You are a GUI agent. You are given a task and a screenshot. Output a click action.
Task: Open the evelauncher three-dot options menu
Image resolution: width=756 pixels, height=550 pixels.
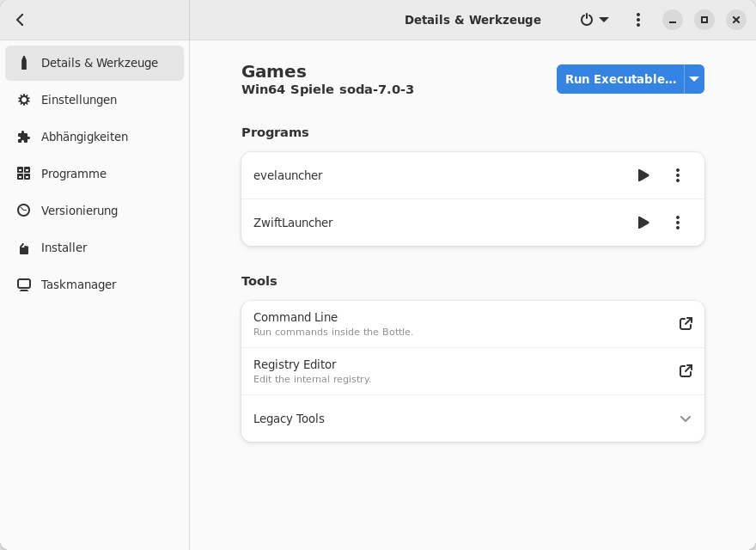[x=678, y=175]
